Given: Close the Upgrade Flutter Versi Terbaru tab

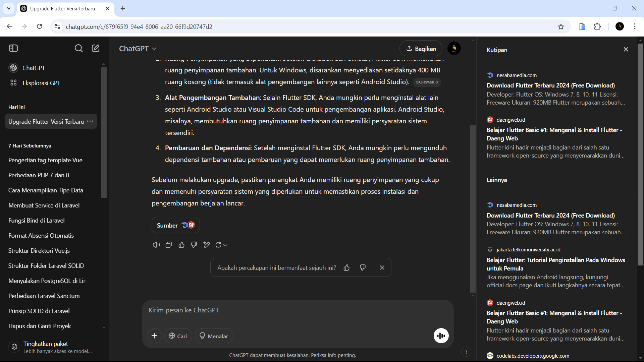Looking at the screenshot, I should point(107,8).
